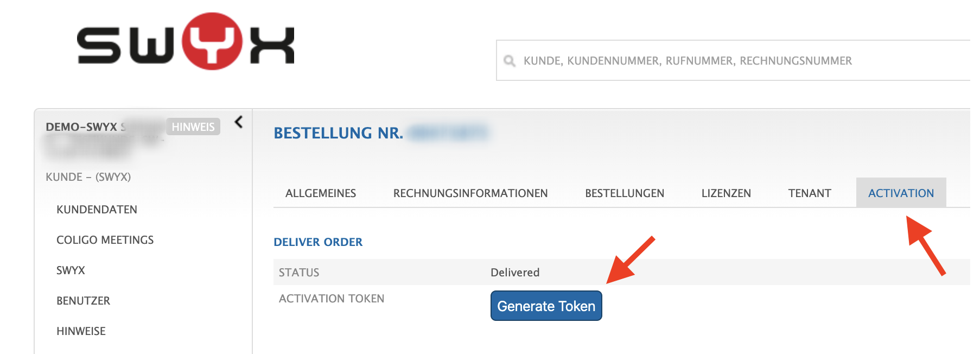Select the SWYX sidebar entry

tap(71, 270)
